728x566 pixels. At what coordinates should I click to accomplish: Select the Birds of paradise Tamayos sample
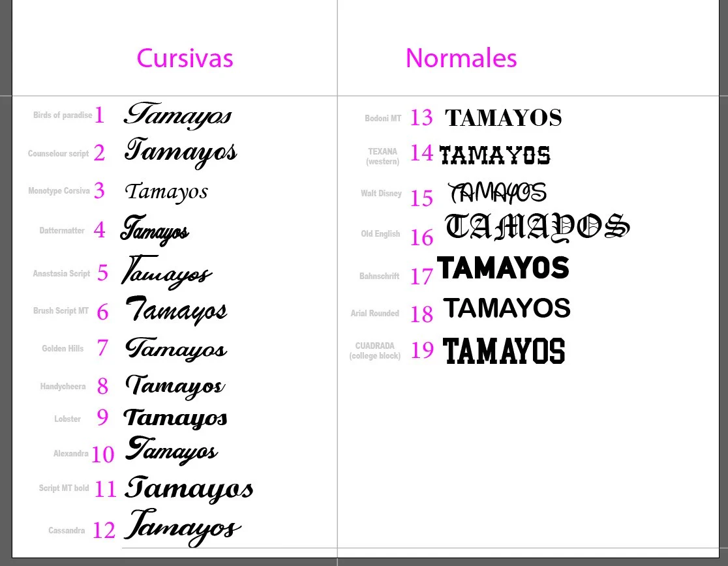pos(177,115)
